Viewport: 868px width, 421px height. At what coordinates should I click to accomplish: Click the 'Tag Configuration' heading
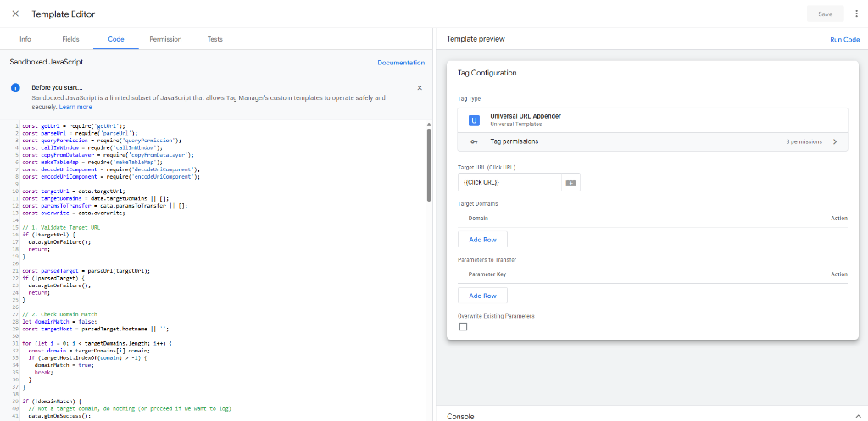tap(487, 73)
